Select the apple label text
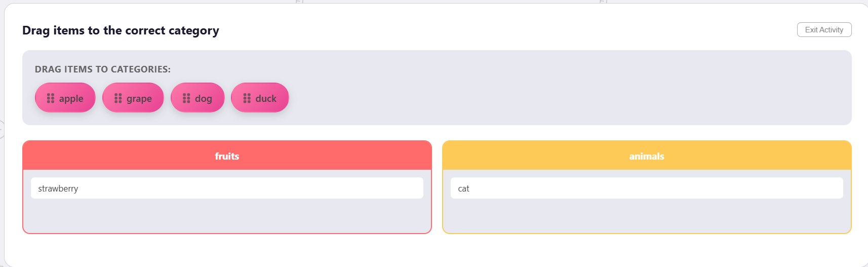Image resolution: width=868 pixels, height=267 pixels. (x=71, y=98)
